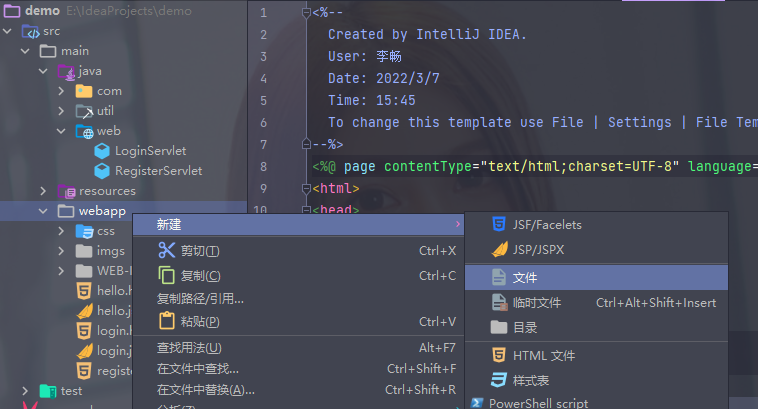The image size is (758, 409).
Task: Click the register HTML file icon
Action: click(x=84, y=371)
